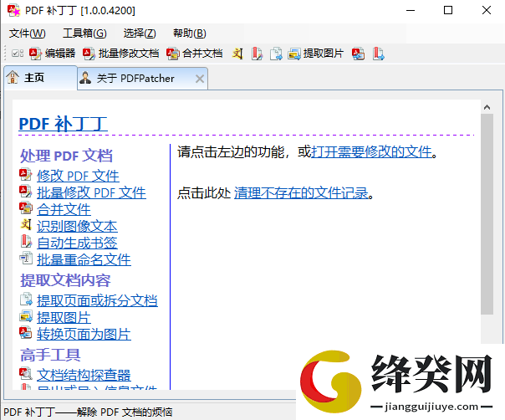Image resolution: width=505 pixels, height=420 pixels.
Task: Click the checklist options icon at toolbar start
Action: (x=18, y=54)
